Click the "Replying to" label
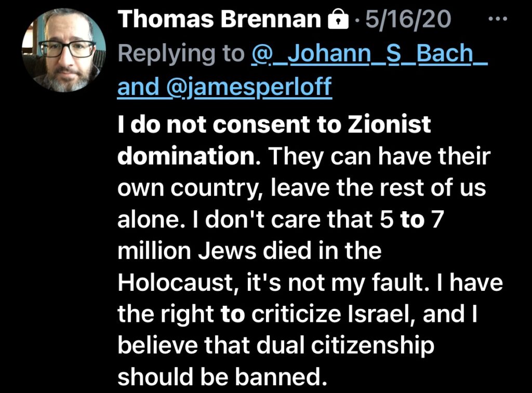 [x=181, y=53]
